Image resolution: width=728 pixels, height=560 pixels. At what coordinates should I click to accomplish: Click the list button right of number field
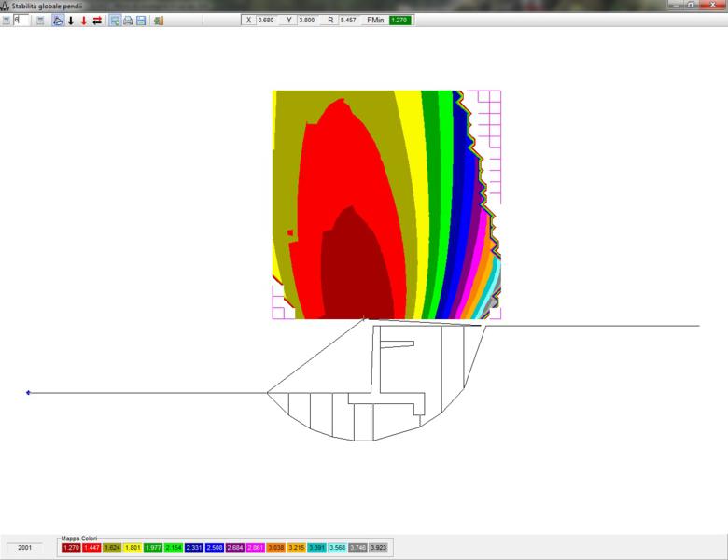[40, 21]
